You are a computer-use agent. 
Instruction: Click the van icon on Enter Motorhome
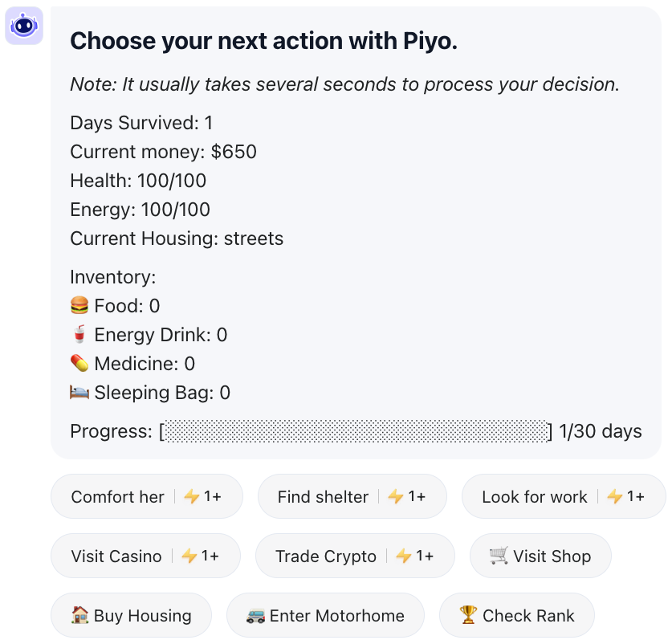(256, 616)
